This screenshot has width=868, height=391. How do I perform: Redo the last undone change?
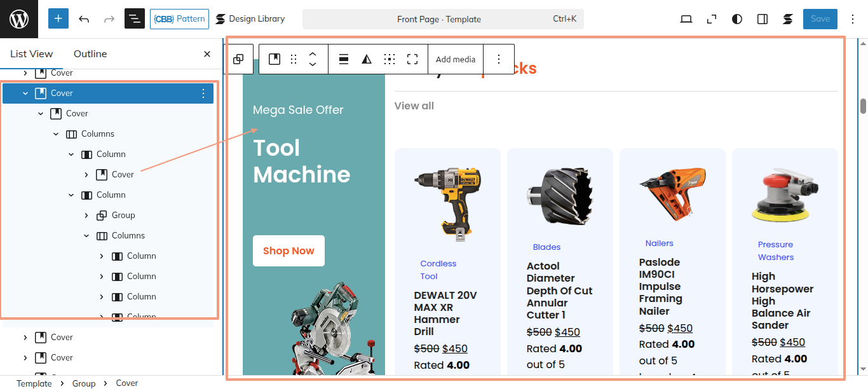tap(109, 19)
